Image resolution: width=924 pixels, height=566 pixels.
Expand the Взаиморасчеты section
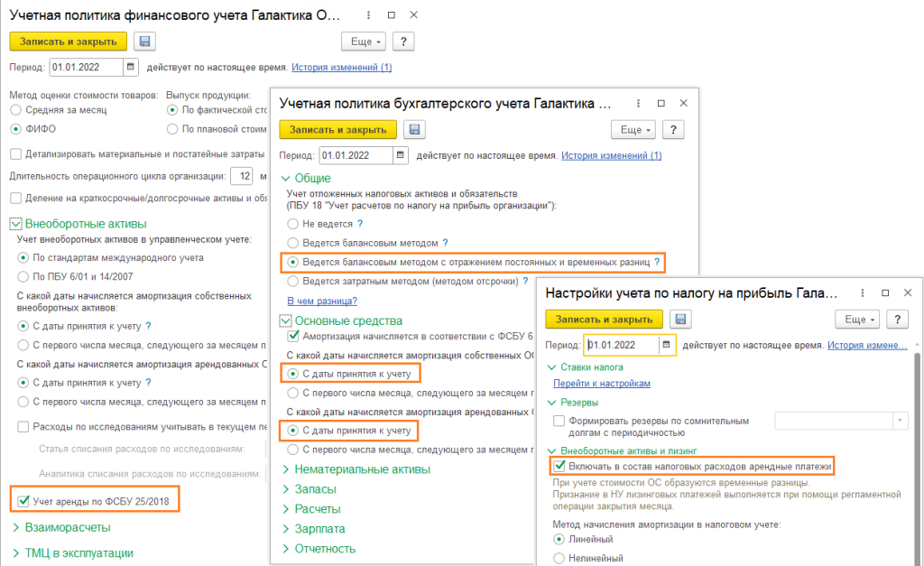pyautogui.click(x=68, y=526)
